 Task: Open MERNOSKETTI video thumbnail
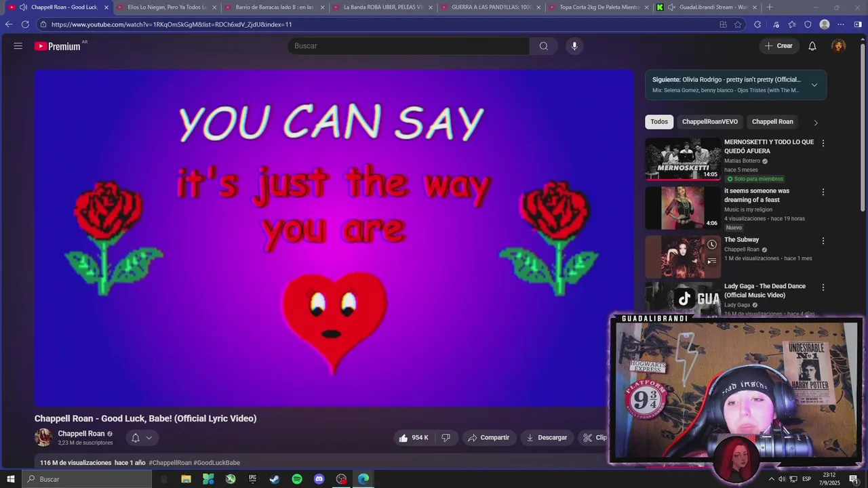click(683, 159)
